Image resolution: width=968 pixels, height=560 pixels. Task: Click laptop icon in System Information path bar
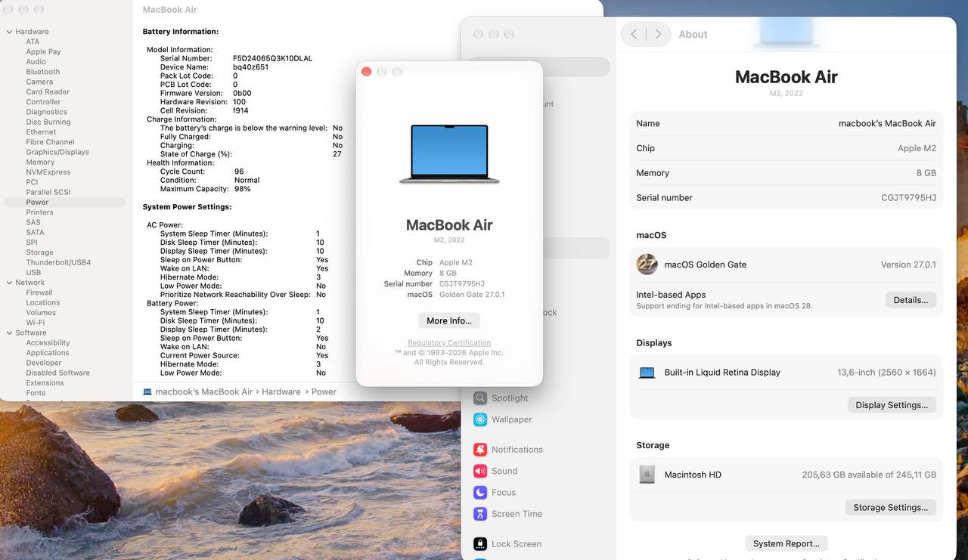coord(147,391)
